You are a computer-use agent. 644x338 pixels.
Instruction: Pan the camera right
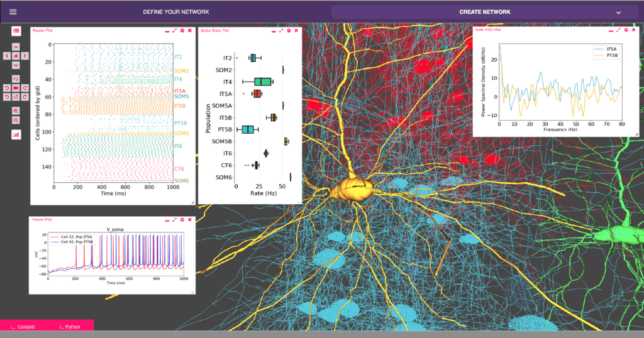tap(25, 56)
